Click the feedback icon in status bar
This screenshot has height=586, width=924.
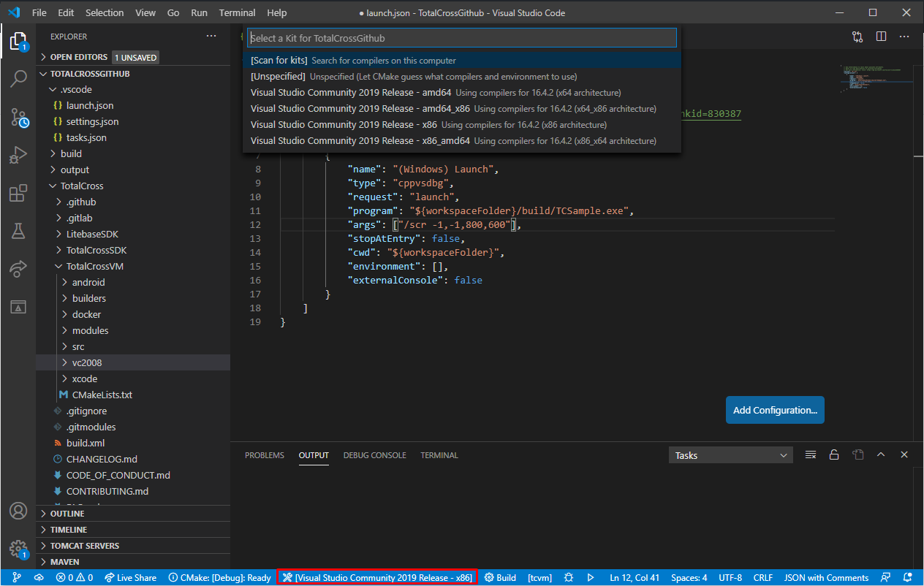pyautogui.click(x=886, y=577)
